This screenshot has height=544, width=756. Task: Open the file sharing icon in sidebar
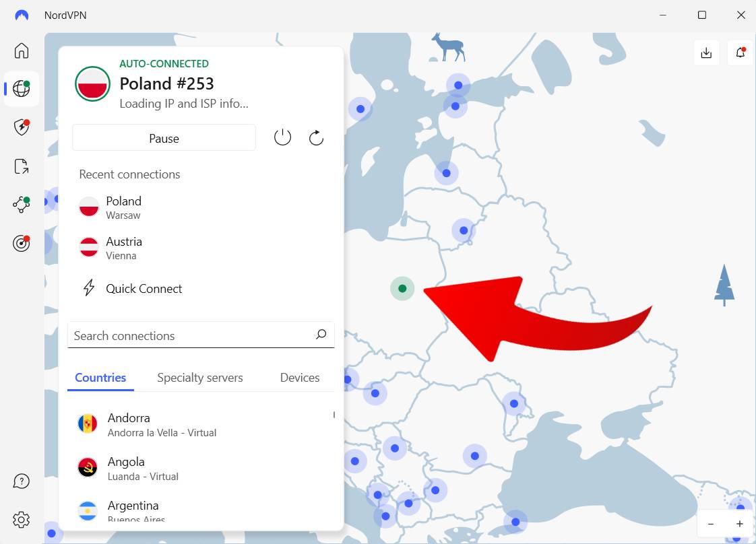(x=21, y=166)
